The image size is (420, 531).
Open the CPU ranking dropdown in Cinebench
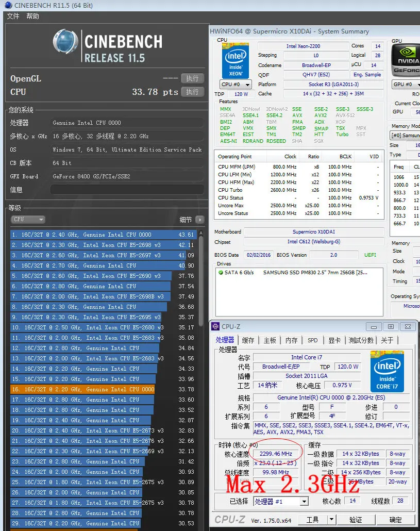pyautogui.click(x=28, y=220)
